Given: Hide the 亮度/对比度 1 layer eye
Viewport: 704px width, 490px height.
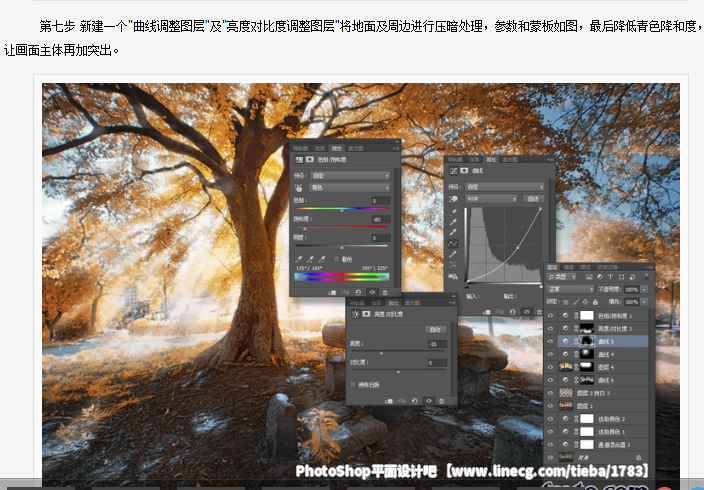Looking at the screenshot, I should (x=550, y=329).
